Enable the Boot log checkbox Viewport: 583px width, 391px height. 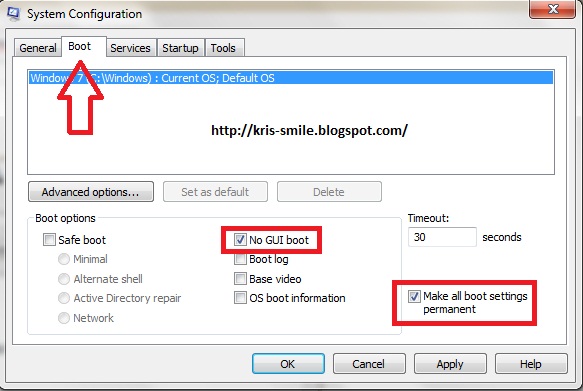point(240,259)
